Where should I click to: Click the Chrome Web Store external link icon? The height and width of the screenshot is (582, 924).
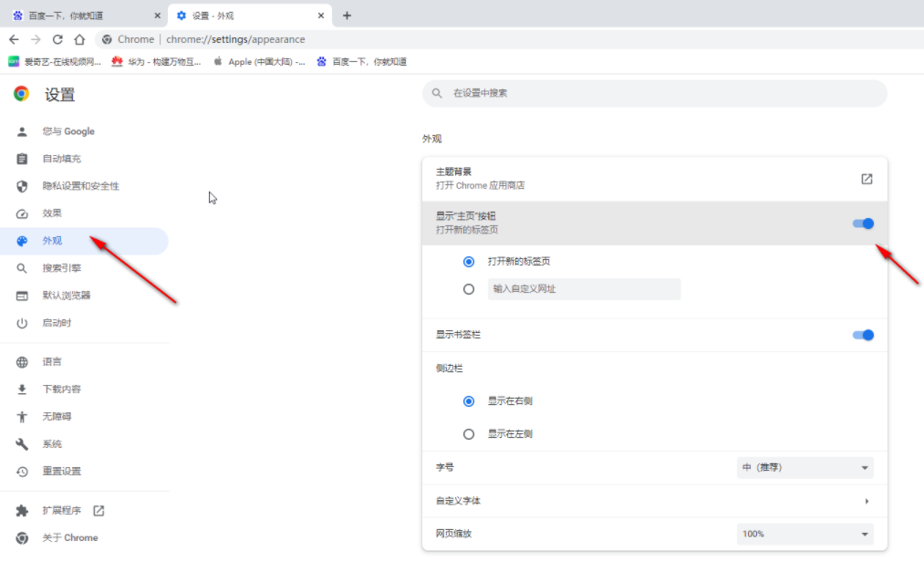point(865,179)
